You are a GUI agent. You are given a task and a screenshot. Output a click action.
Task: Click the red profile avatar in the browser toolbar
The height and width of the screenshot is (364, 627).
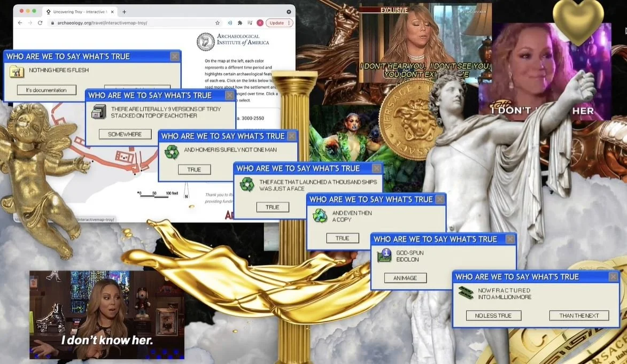pyautogui.click(x=260, y=22)
